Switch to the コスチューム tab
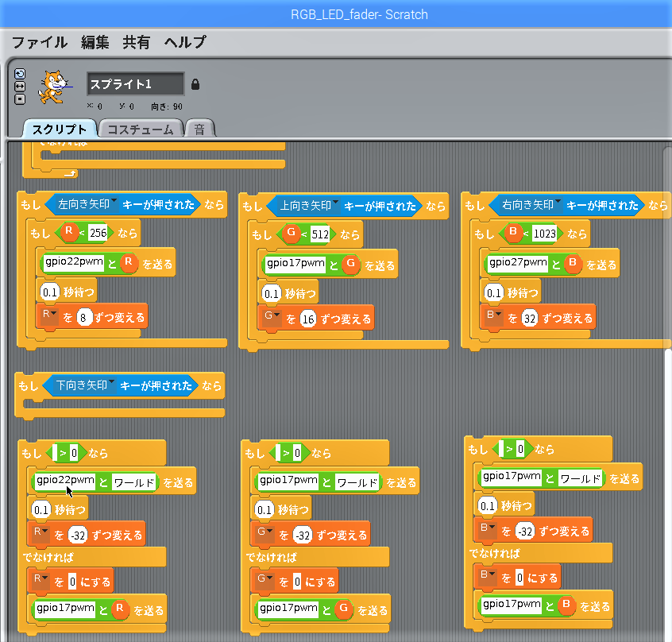The height and width of the screenshot is (642, 672). click(x=141, y=129)
